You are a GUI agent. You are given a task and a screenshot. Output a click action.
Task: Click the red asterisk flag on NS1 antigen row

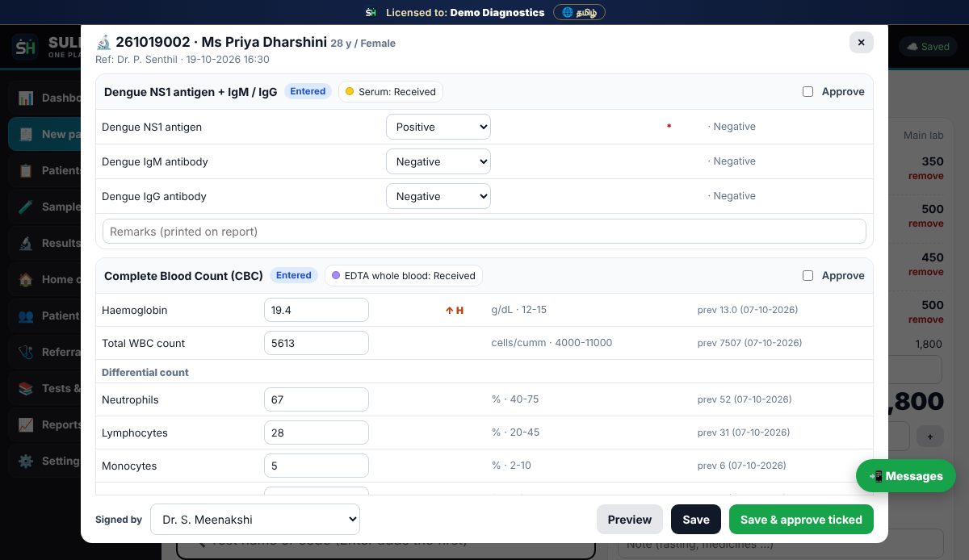pos(669,127)
